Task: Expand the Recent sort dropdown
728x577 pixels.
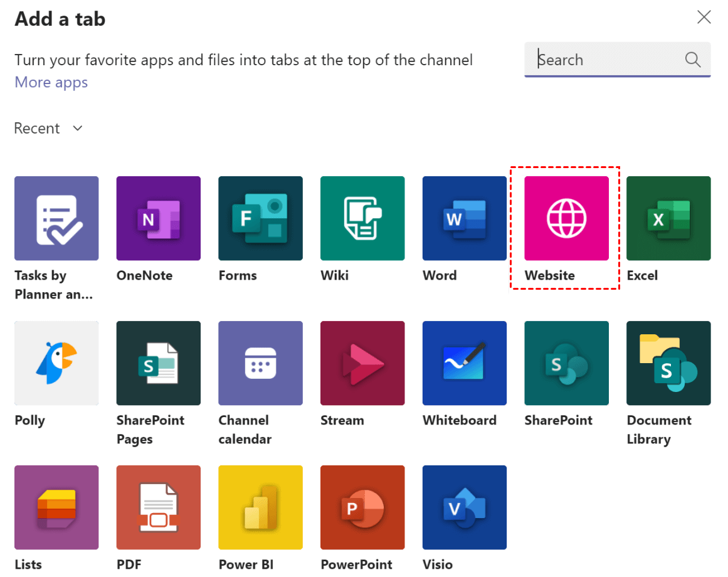Action: [49, 129]
